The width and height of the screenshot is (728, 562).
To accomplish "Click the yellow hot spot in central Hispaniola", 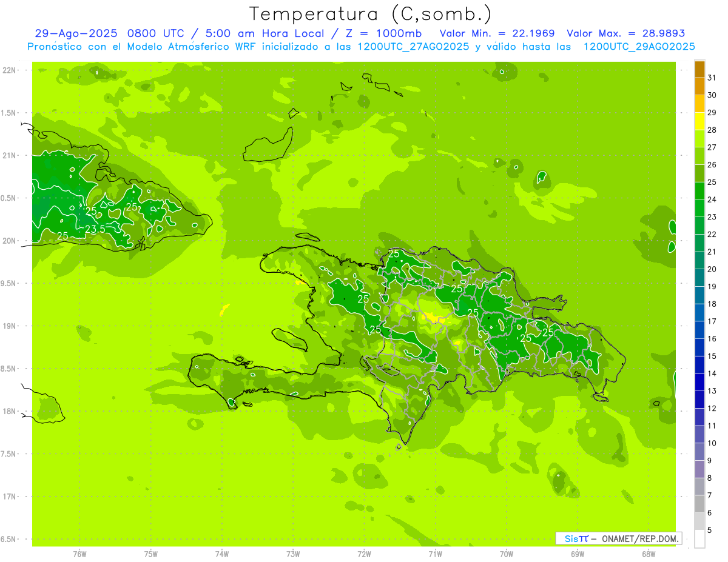I will [x=432, y=316].
